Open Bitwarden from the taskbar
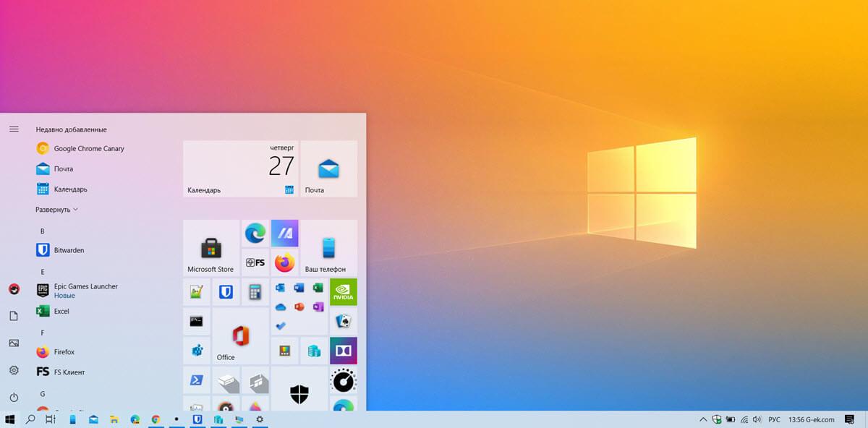This screenshot has width=868, height=428. (197, 419)
